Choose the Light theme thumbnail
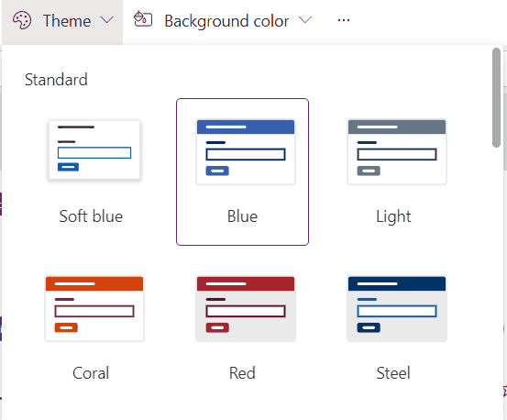The image size is (507, 420). (397, 152)
